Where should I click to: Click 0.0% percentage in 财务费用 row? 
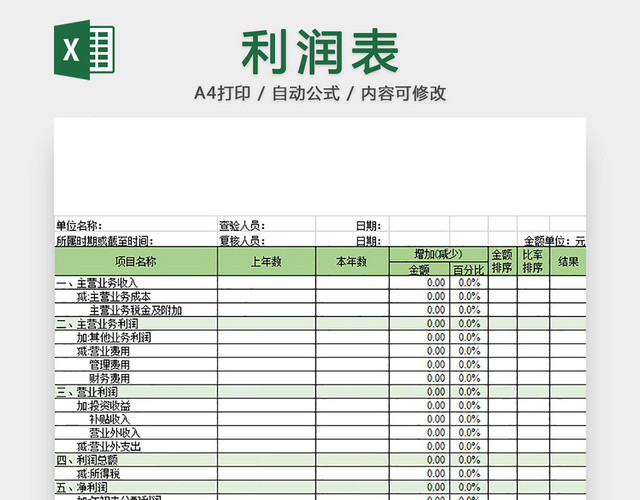point(469,378)
